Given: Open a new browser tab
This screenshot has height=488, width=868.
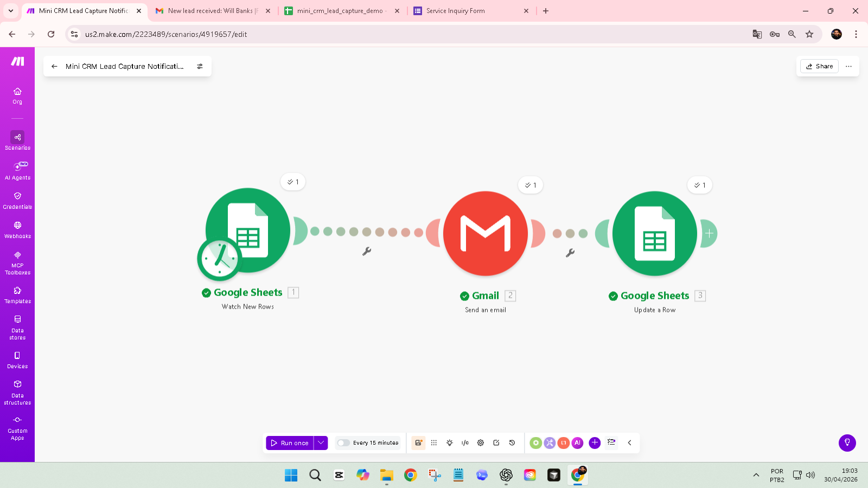Looking at the screenshot, I should point(546,11).
